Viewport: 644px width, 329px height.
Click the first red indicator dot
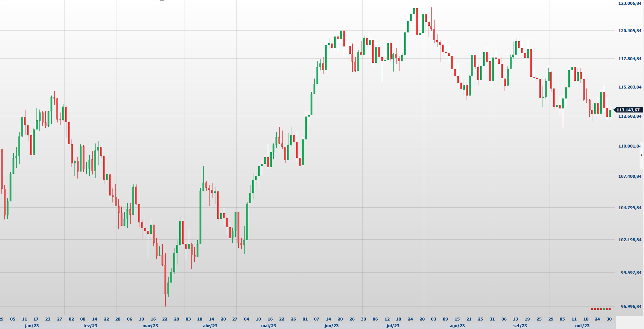pyautogui.click(x=592, y=309)
